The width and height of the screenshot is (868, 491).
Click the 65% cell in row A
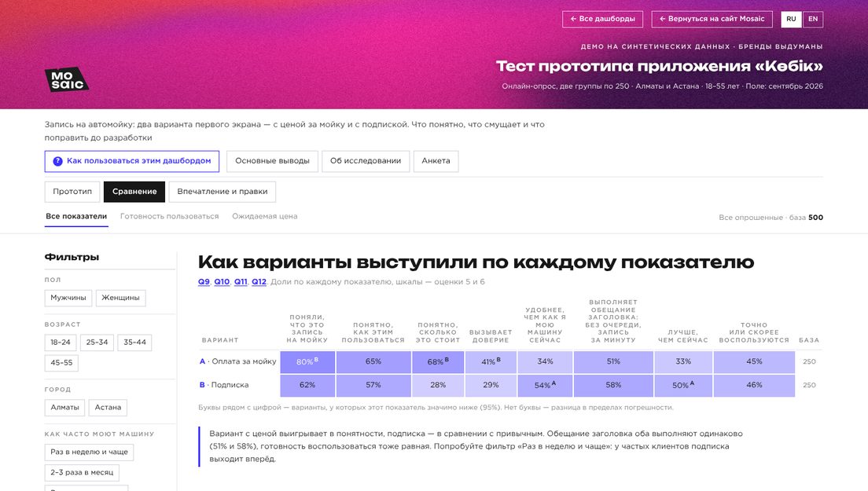[373, 362]
